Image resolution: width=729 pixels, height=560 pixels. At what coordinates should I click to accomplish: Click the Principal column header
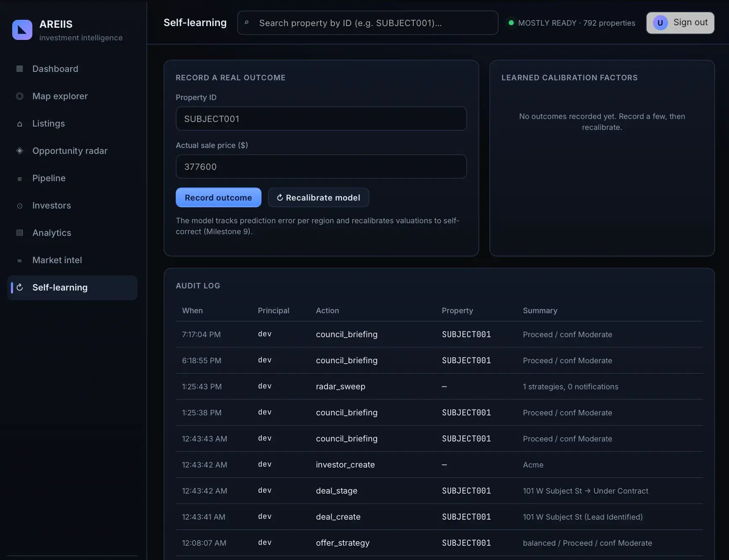(273, 310)
